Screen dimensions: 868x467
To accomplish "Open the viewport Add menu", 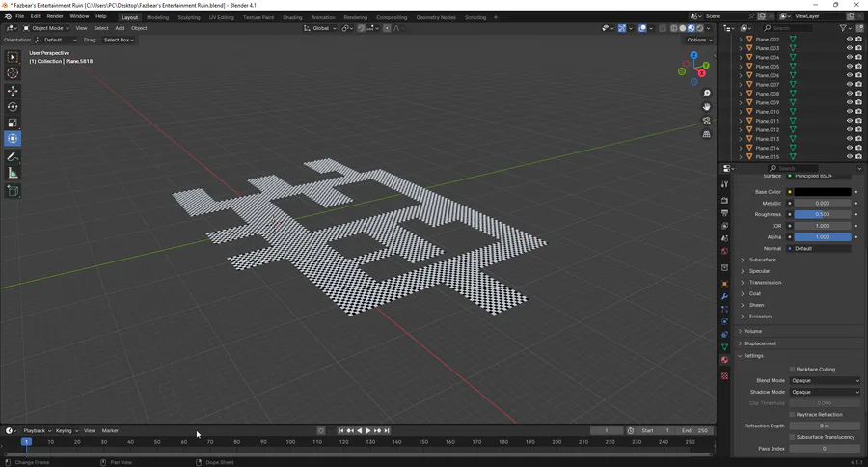I will (x=120, y=28).
